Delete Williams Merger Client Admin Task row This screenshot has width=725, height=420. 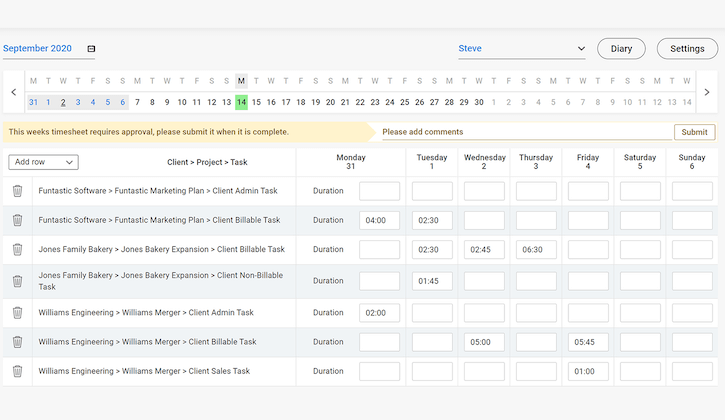click(x=17, y=313)
